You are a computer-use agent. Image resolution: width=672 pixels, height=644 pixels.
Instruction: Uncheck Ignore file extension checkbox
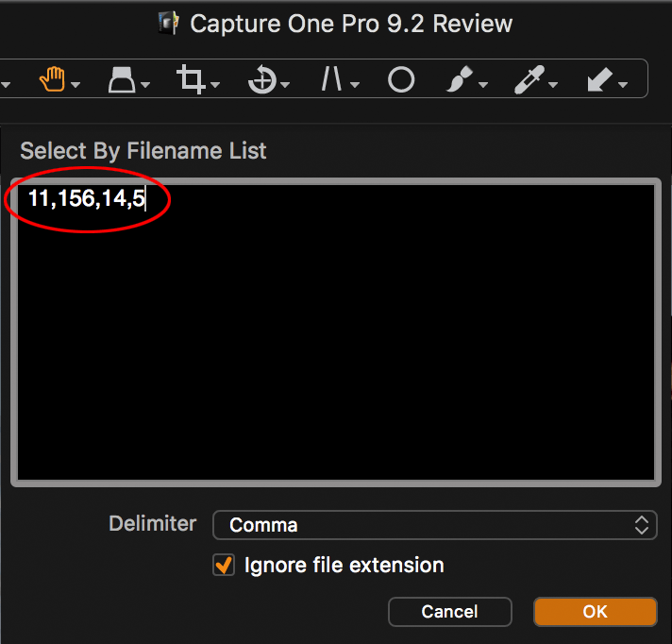click(224, 565)
